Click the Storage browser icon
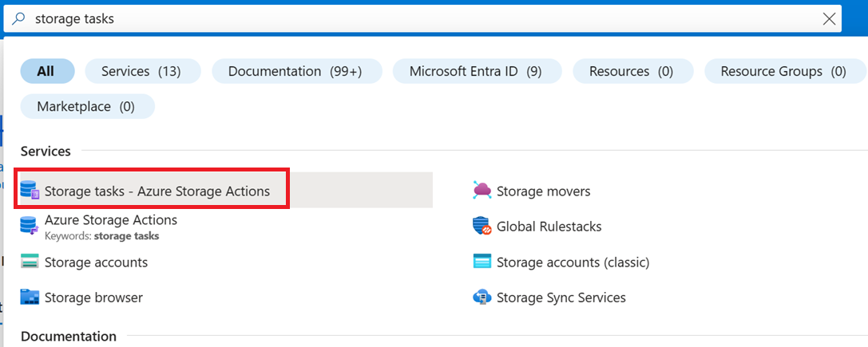Image resolution: width=868 pixels, height=347 pixels. click(x=30, y=298)
